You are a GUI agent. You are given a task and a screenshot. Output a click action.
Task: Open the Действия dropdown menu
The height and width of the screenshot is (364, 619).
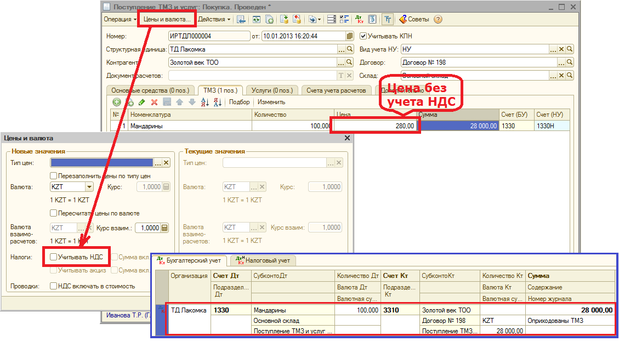[214, 19]
